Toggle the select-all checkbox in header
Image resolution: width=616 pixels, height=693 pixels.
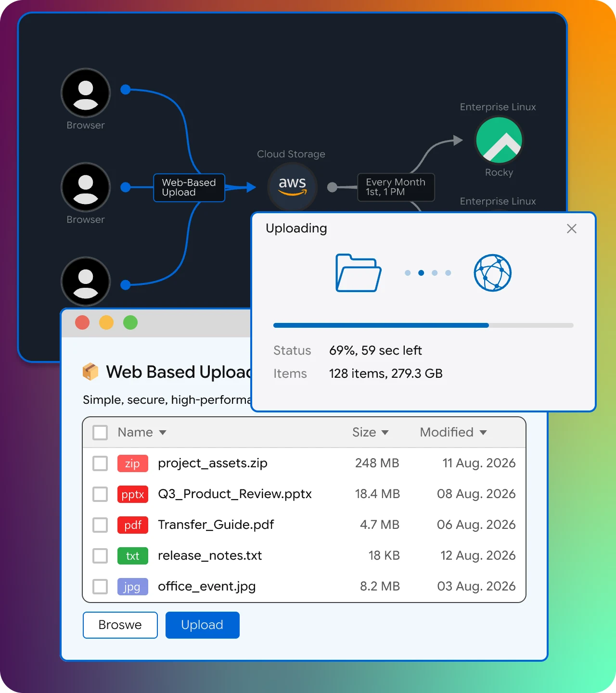[x=100, y=433]
